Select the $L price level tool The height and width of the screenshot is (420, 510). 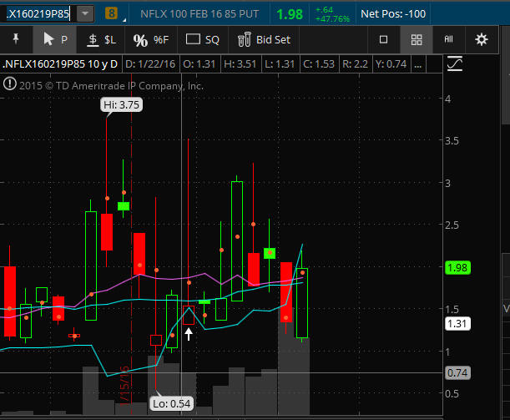point(101,40)
